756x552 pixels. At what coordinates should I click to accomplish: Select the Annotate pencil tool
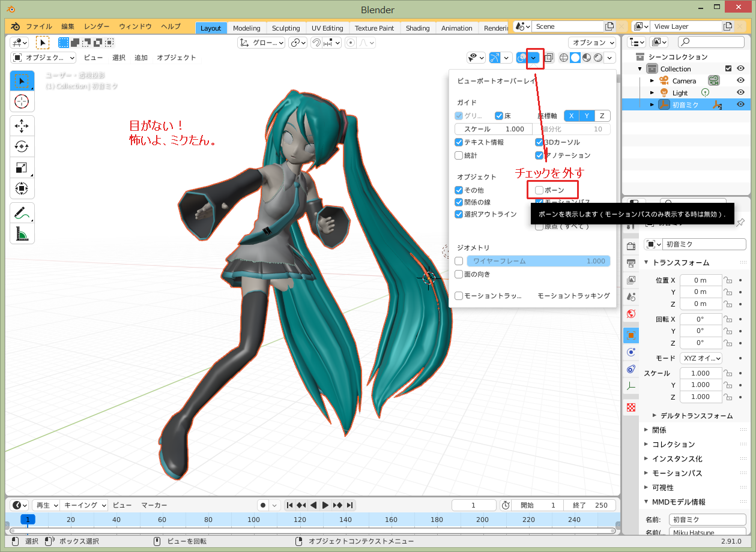pos(22,213)
